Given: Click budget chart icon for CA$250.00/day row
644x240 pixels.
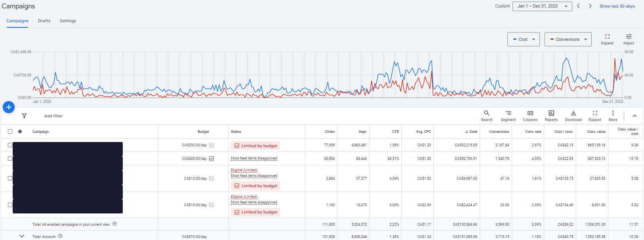Looking at the screenshot, I should pyautogui.click(x=211, y=145).
